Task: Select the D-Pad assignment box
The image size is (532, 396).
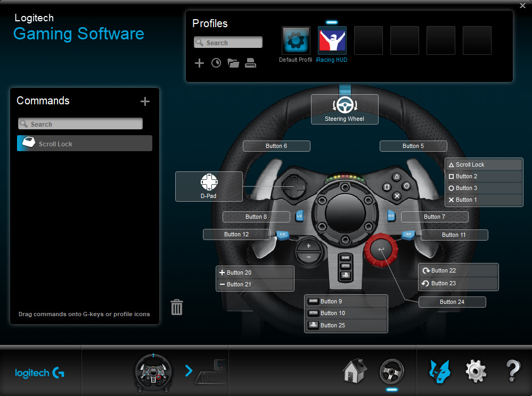Action: tap(209, 186)
